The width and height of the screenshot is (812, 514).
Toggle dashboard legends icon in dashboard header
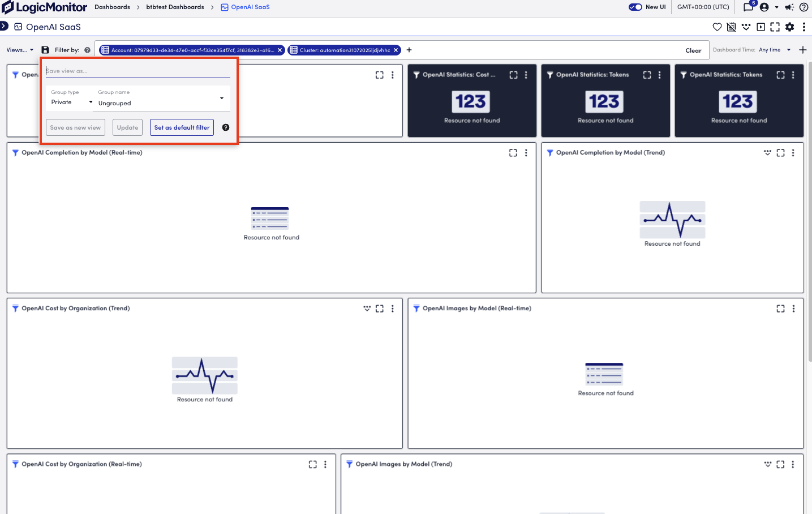point(746,27)
